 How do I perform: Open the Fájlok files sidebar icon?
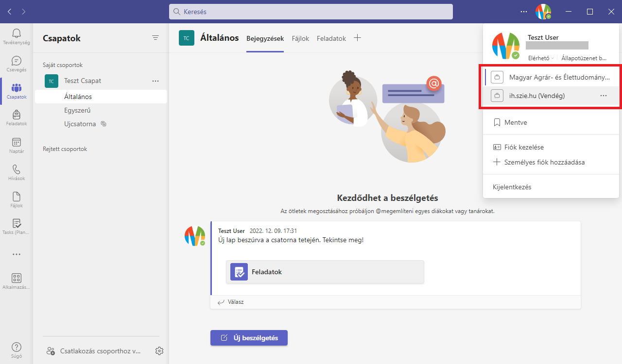click(17, 199)
